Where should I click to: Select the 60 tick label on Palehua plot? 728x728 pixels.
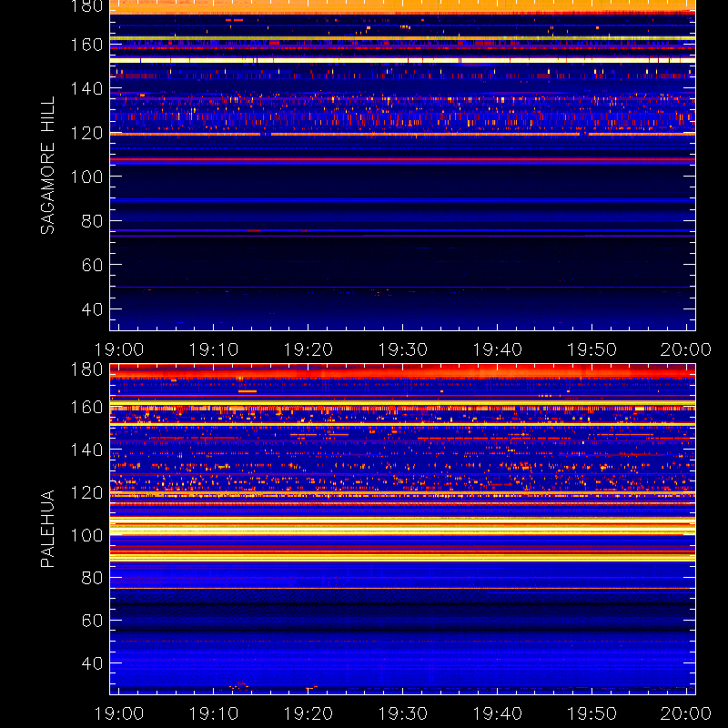click(92, 621)
